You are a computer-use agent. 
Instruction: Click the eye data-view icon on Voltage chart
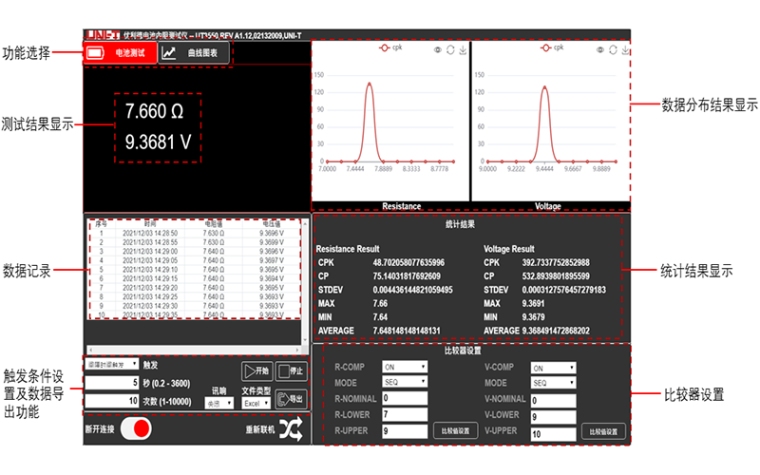600,50
